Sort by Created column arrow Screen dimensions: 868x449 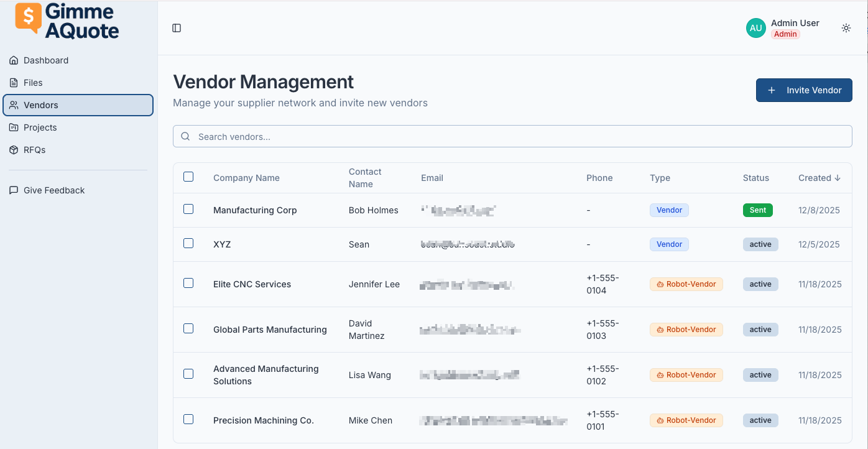[x=837, y=178]
